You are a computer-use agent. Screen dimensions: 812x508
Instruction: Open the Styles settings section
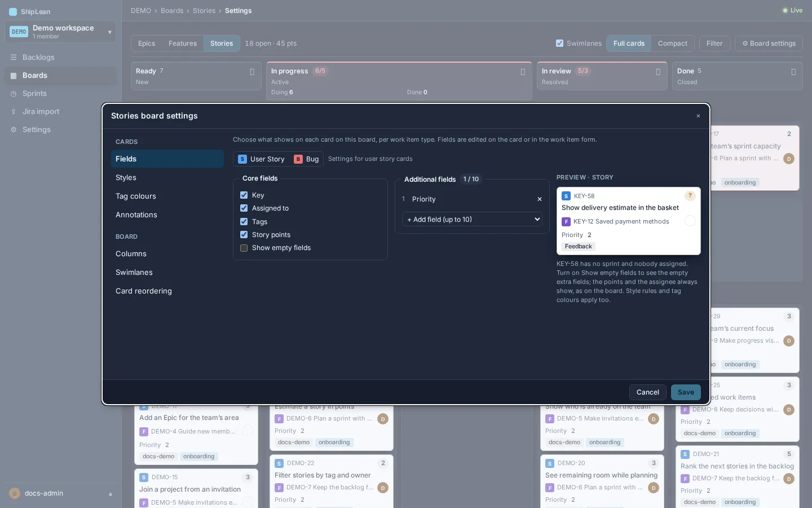(x=167, y=178)
